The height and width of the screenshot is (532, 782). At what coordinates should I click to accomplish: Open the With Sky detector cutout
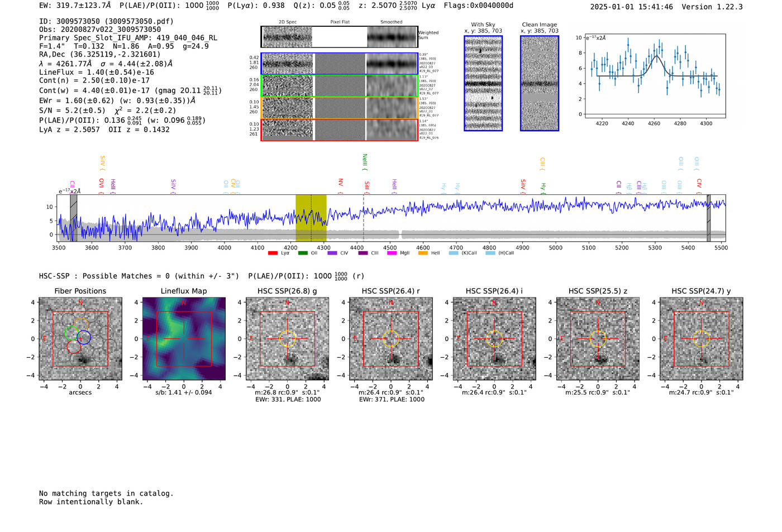[483, 83]
